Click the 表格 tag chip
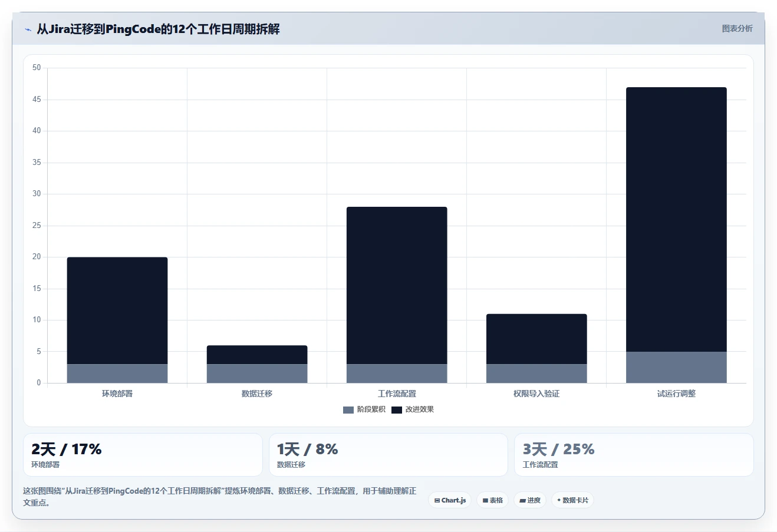The width and height of the screenshot is (777, 532). point(493,500)
